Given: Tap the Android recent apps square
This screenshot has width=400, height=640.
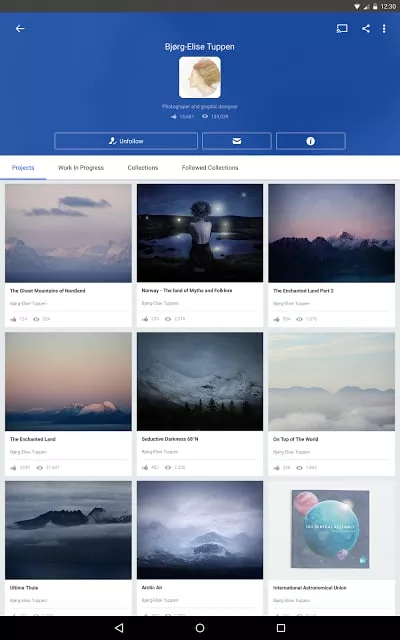Looking at the screenshot, I should click(281, 628).
